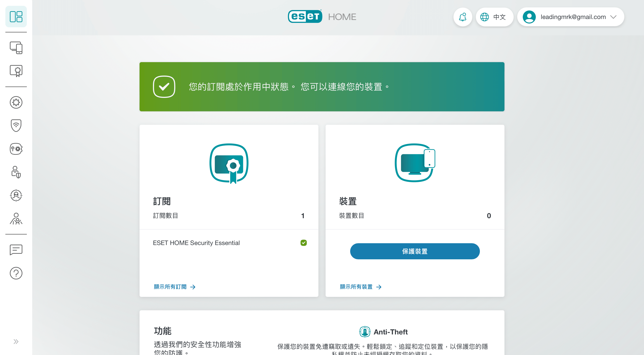Click the Anti-Theft feature icon
The image size is (644, 355).
365,332
